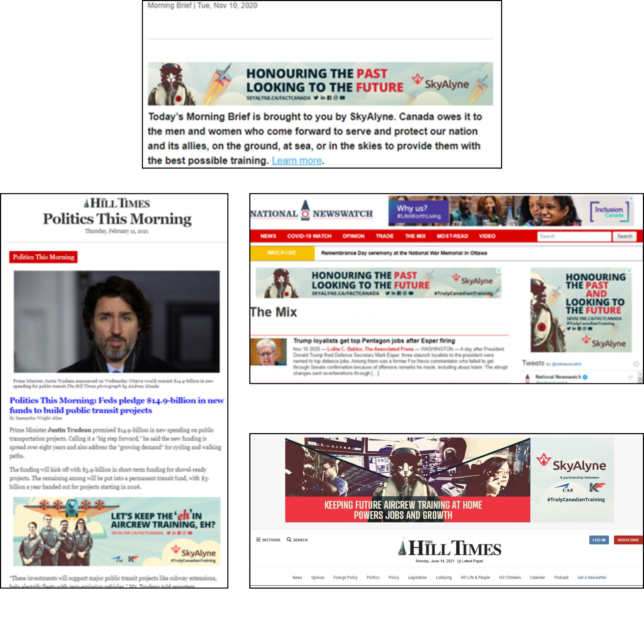The height and width of the screenshot is (644, 644).
Task: Close the Inclusion Canada ad with the X
Action: 631,198
